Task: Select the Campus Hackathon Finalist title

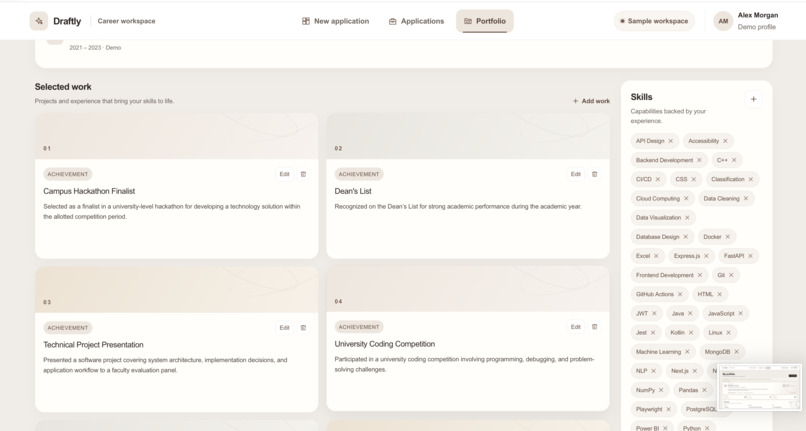Action: 89,191
